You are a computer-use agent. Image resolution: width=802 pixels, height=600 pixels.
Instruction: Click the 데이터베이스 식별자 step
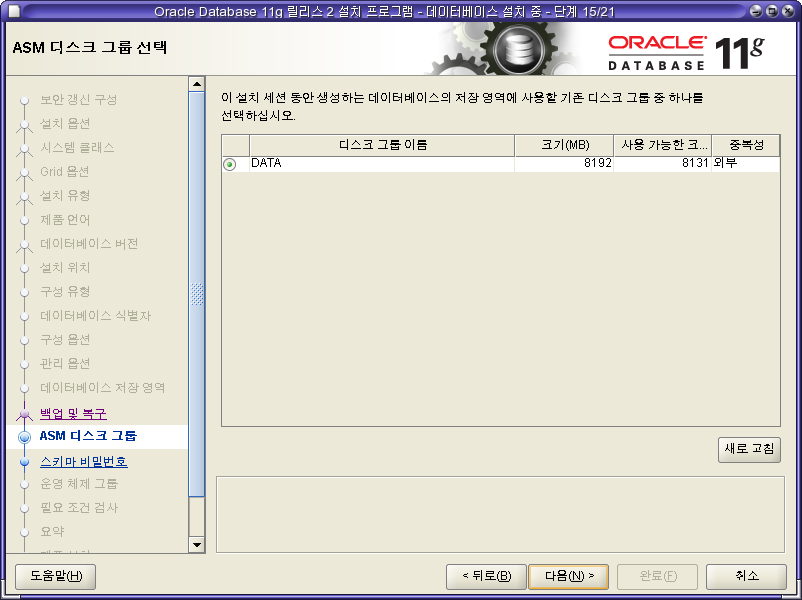[x=96, y=316]
